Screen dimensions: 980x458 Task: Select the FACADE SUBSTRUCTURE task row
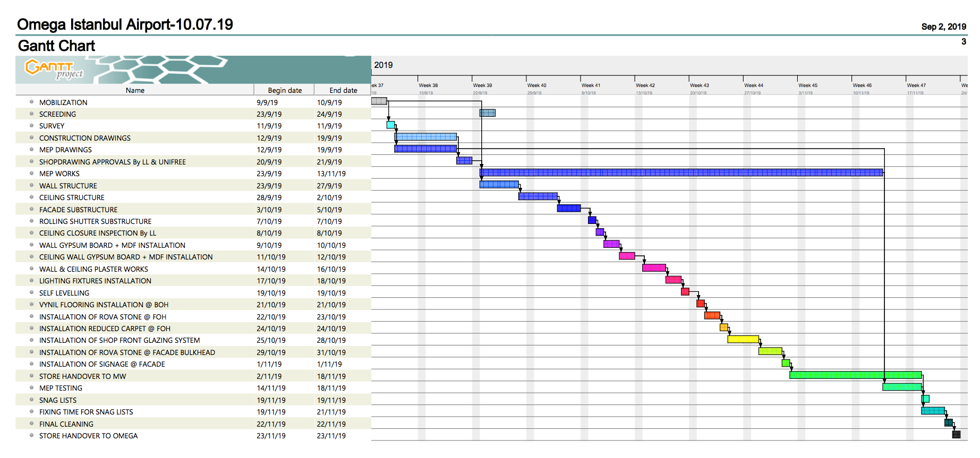click(193, 210)
